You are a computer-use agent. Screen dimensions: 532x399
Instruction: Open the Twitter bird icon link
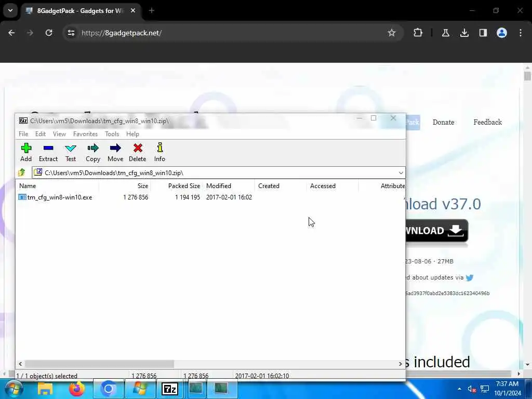470,278
